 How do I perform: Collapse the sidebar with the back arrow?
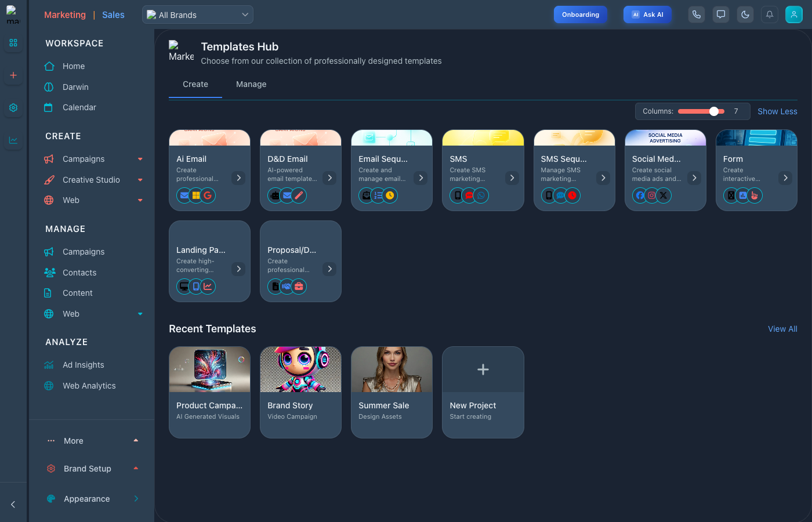13,505
